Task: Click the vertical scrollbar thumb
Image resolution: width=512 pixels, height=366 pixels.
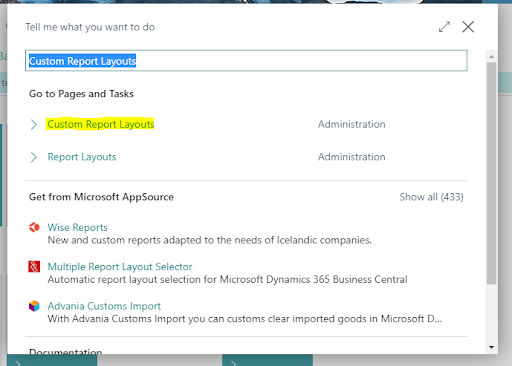Action: [491, 173]
